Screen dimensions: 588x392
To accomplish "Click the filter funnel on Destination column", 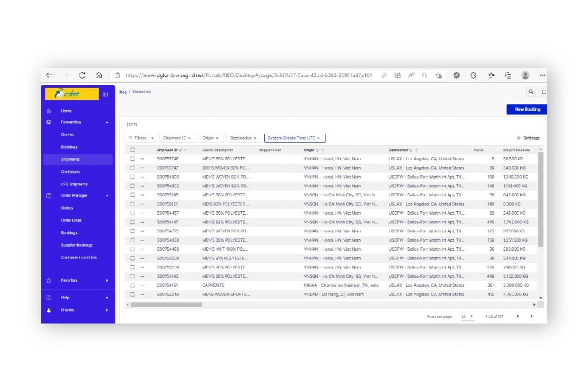I will (411, 150).
